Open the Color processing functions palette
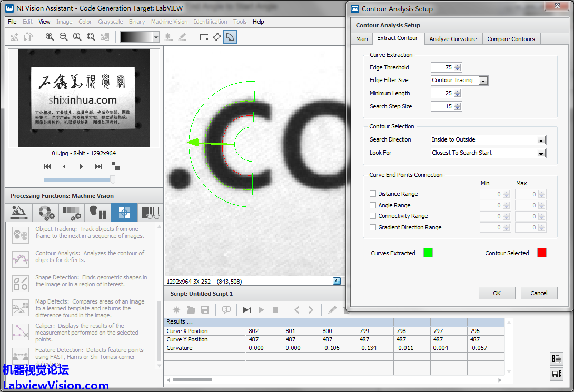Screen dimensions: 574x392 [x=44, y=213]
